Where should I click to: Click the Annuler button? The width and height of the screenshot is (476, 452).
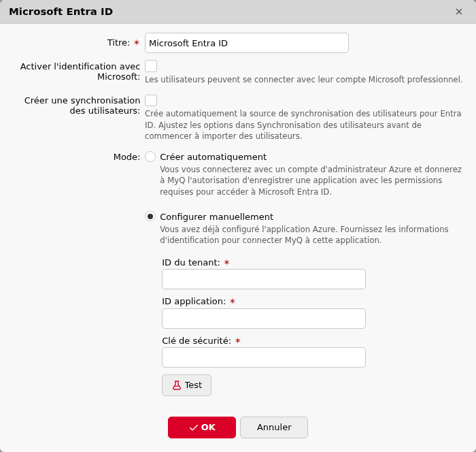(274, 427)
